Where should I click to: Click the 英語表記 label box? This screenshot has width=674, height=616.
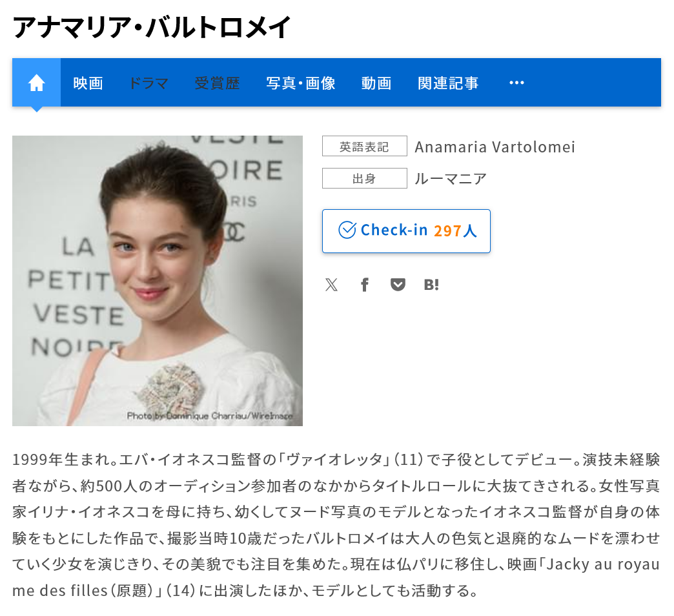(x=365, y=146)
